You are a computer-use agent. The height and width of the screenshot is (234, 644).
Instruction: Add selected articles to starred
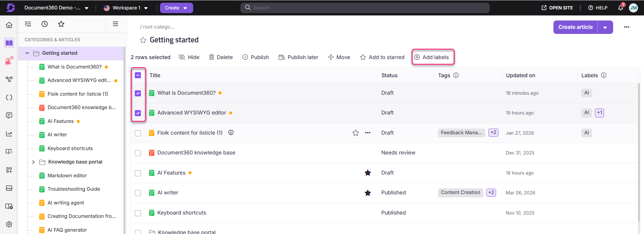pos(382,57)
